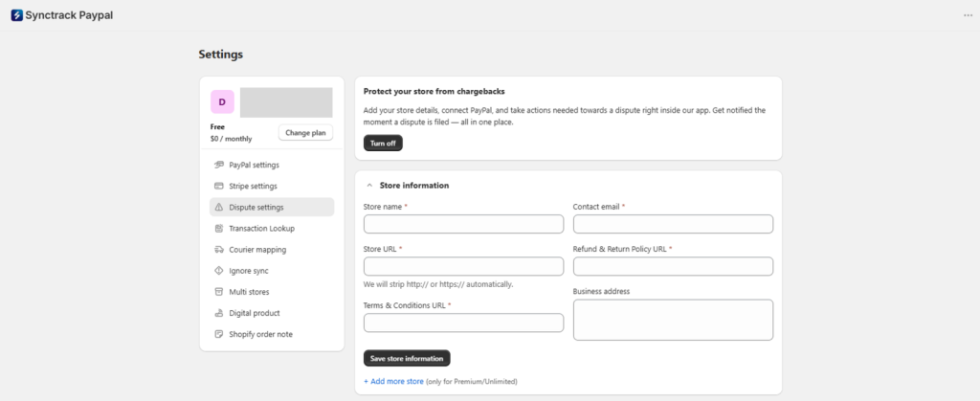Select Dispute settings in sidebar
The height and width of the screenshot is (401, 980).
(272, 208)
